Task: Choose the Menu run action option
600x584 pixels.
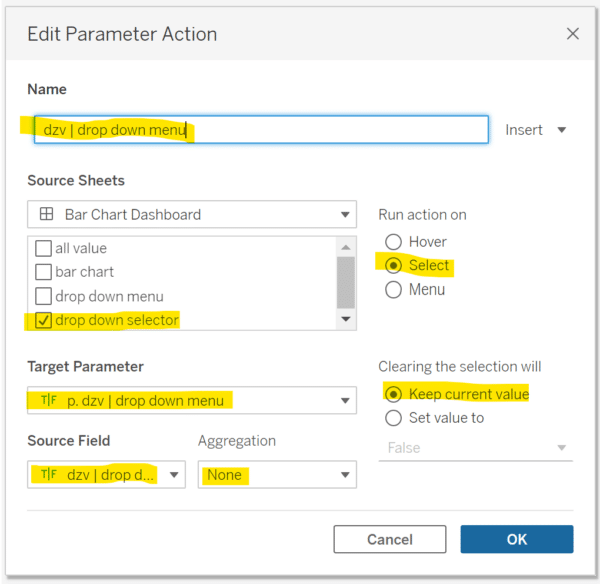Action: point(393,290)
